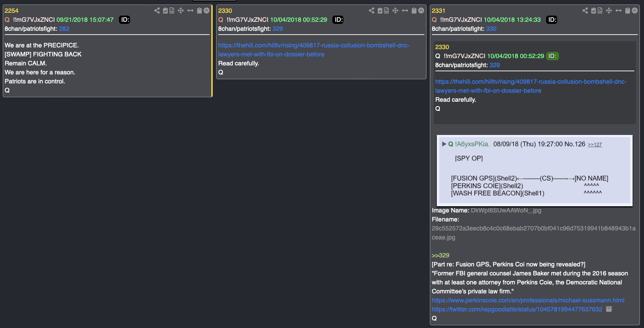Image resolution: width=644 pixels, height=328 pixels.
Task: Click the circled up-arrow icon on post 2331
Action: click(635, 10)
